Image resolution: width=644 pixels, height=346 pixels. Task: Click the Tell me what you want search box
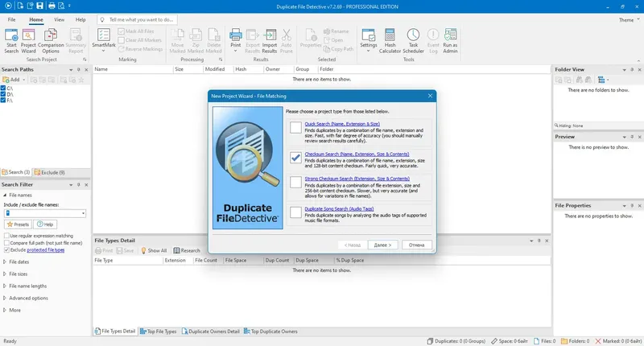(138, 19)
